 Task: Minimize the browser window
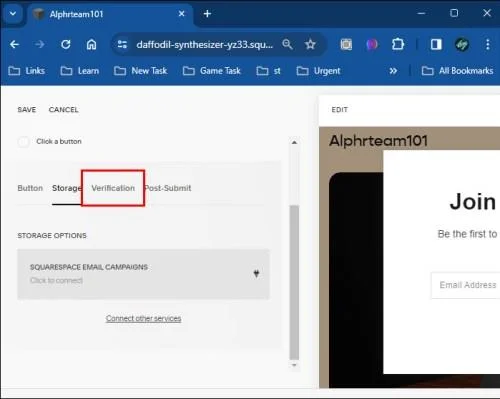tap(421, 13)
